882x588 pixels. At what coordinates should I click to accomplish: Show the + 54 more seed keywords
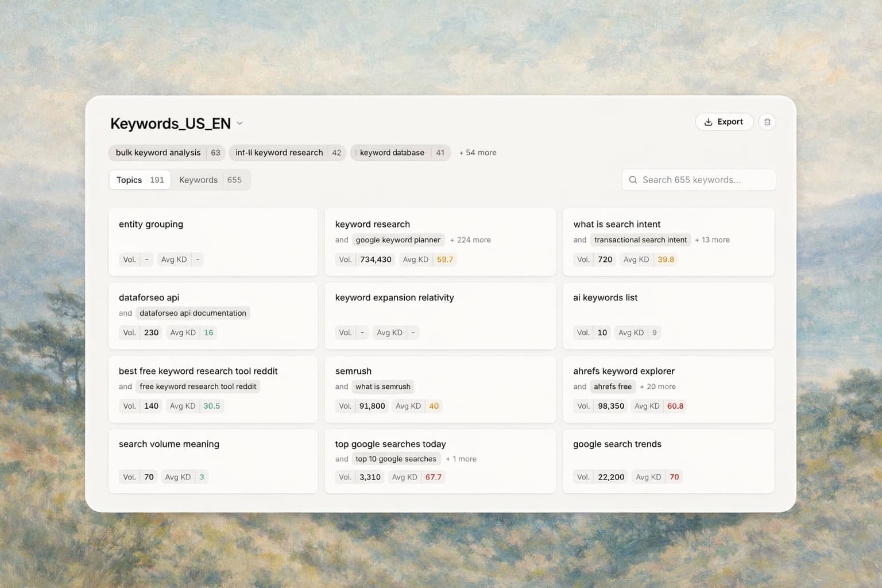point(478,153)
